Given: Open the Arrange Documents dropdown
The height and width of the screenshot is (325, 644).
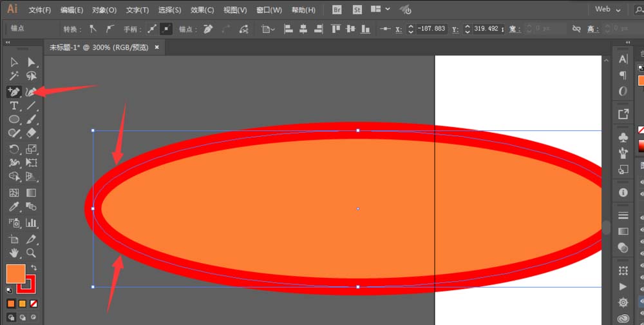Looking at the screenshot, I should coord(380,9).
